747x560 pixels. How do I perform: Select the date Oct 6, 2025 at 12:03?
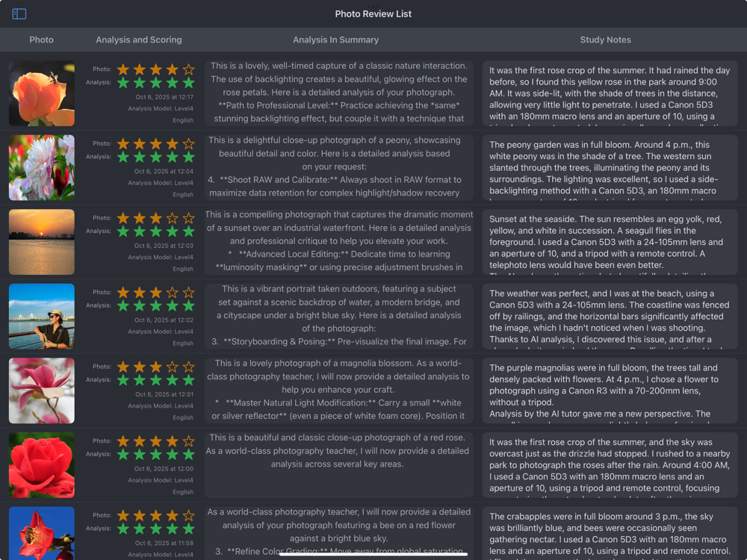pyautogui.click(x=164, y=246)
